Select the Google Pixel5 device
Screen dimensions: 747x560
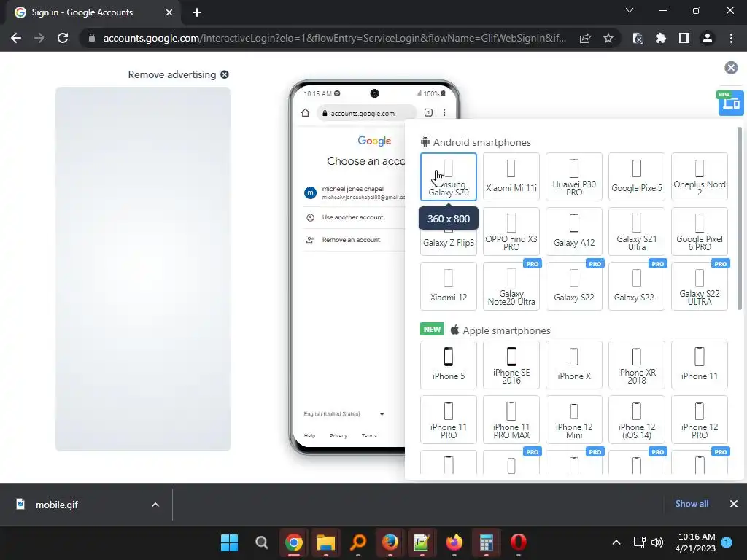click(x=636, y=176)
